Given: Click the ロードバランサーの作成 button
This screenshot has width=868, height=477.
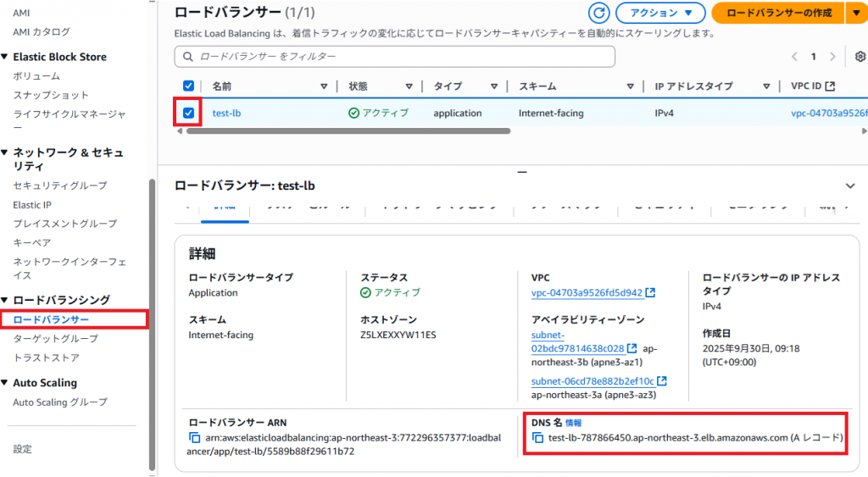Looking at the screenshot, I should click(777, 13).
